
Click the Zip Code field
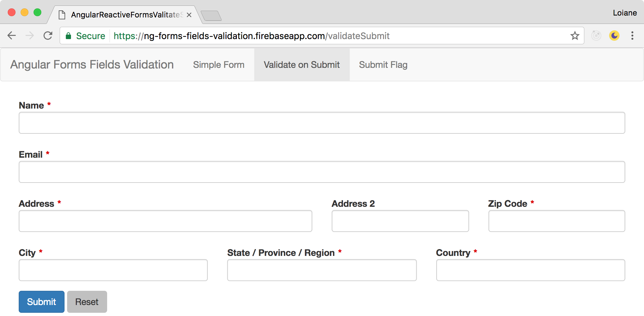[556, 221]
